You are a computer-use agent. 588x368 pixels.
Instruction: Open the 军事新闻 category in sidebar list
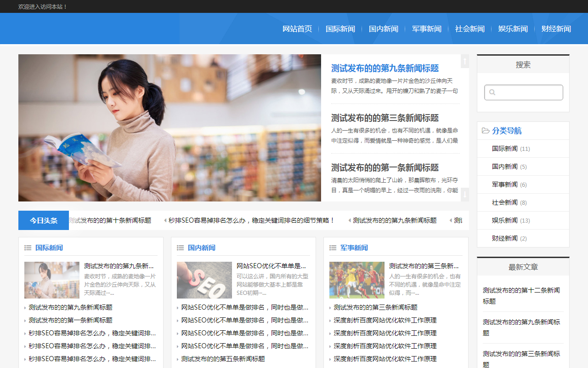(505, 184)
